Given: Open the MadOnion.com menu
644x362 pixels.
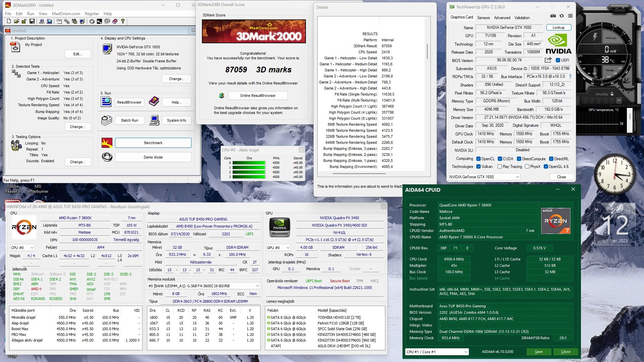Looking at the screenshot, I should click(x=66, y=14).
